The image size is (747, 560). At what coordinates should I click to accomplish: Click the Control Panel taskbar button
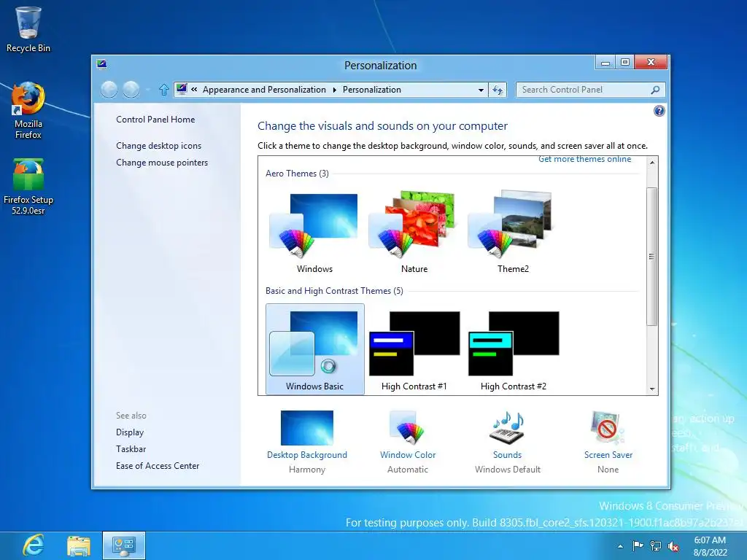point(124,545)
